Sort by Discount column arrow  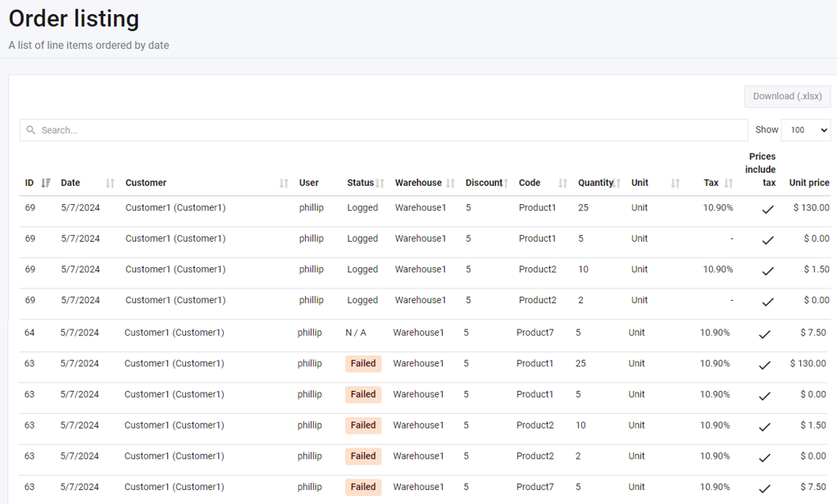tap(506, 183)
